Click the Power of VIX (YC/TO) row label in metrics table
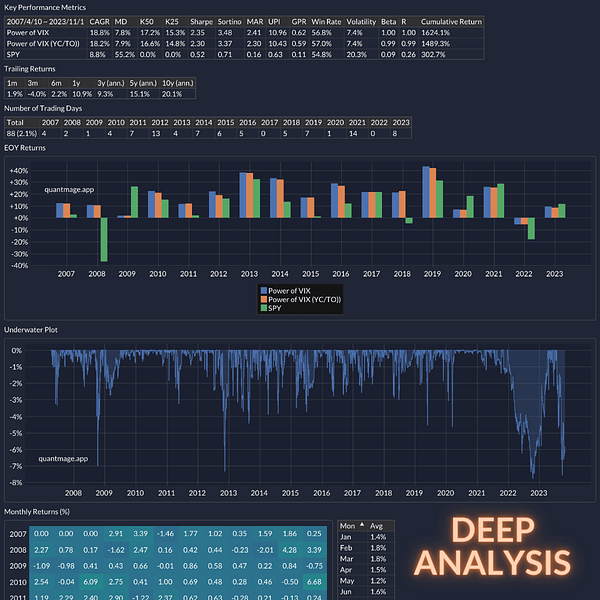The height and width of the screenshot is (600, 600). pos(43,44)
